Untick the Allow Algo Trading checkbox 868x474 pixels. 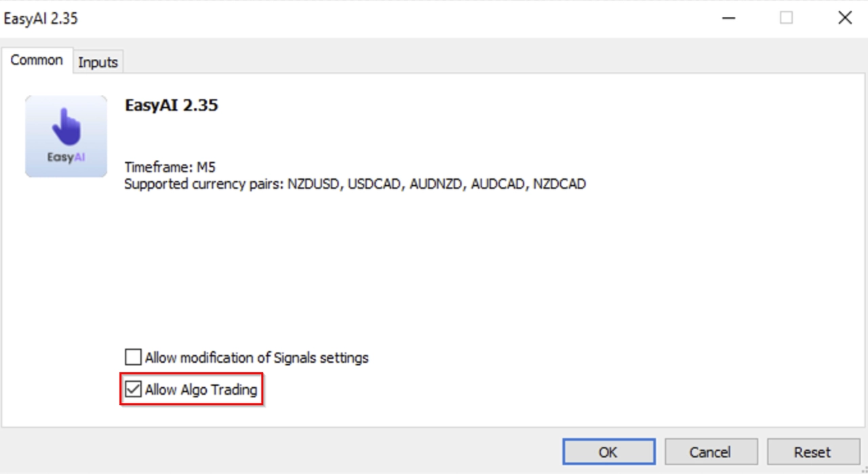point(134,390)
